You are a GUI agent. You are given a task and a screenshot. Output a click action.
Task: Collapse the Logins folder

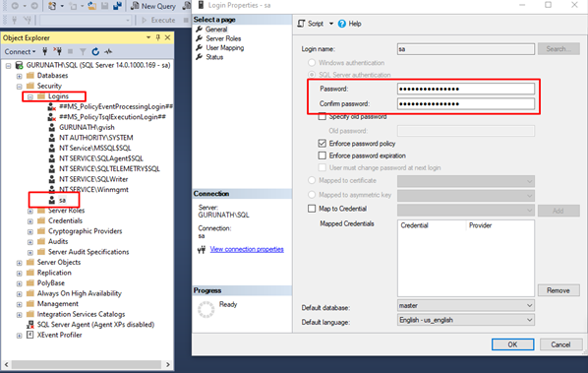pos(30,96)
